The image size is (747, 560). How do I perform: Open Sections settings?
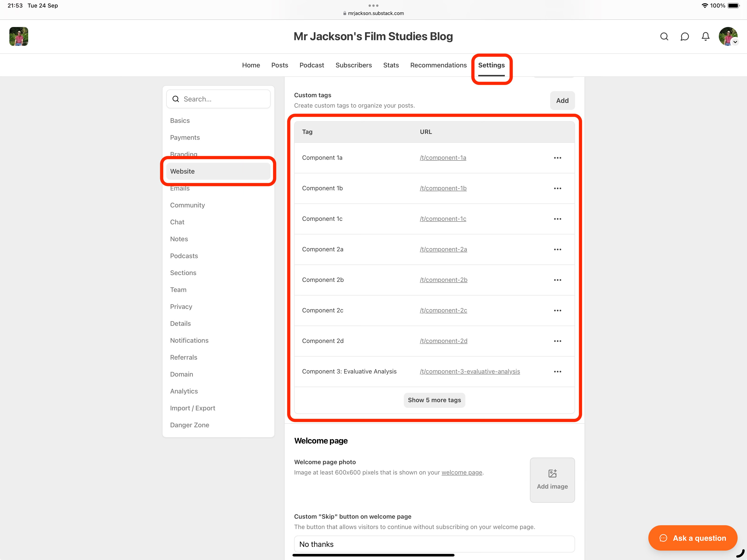point(218,272)
